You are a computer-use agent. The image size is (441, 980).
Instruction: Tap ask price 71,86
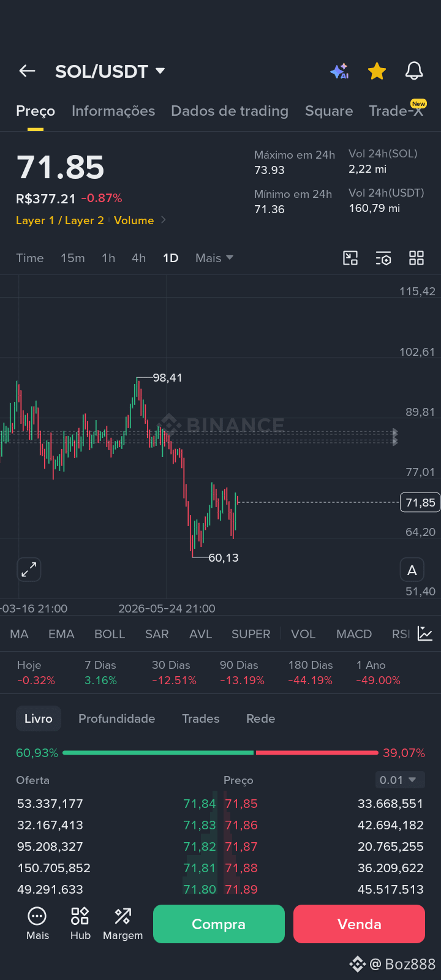click(241, 825)
